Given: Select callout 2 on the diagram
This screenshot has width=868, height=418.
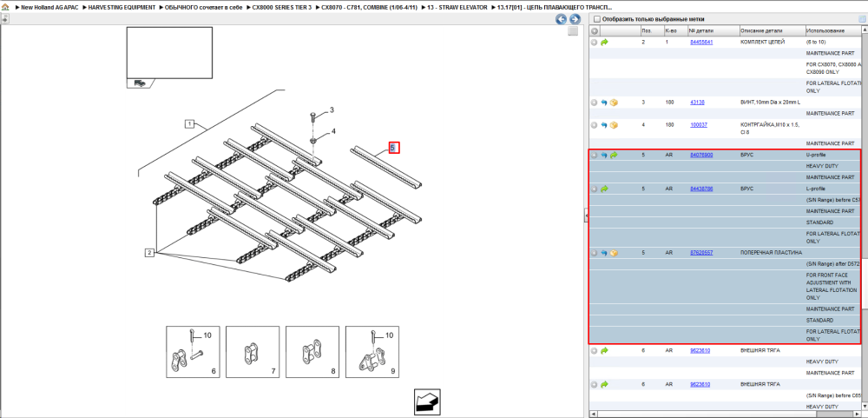Looking at the screenshot, I should pos(149,254).
